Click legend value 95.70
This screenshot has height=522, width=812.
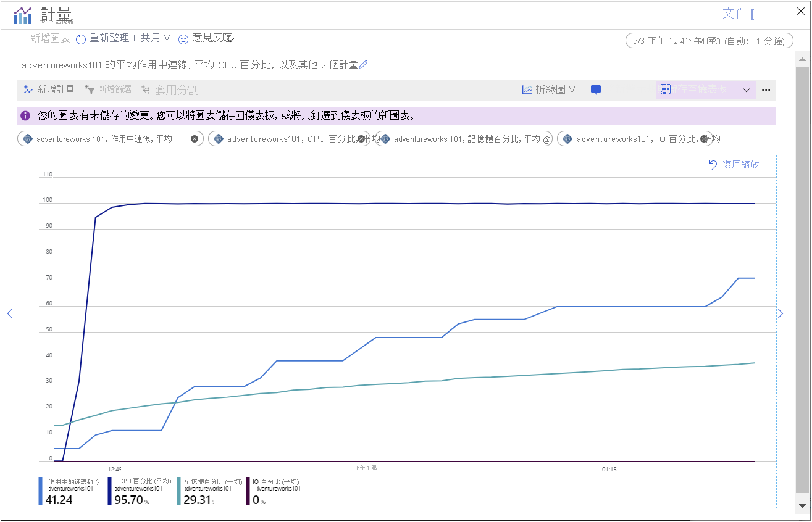click(128, 500)
